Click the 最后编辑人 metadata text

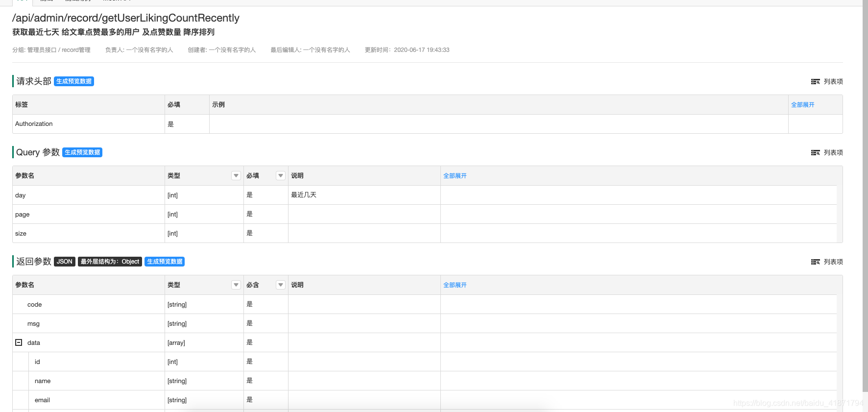point(311,50)
